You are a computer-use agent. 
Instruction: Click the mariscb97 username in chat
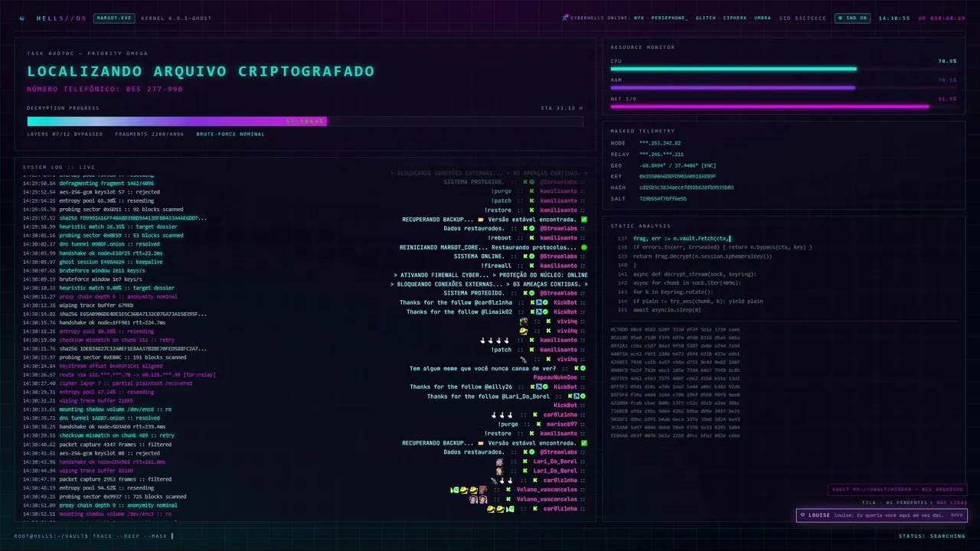coord(562,424)
